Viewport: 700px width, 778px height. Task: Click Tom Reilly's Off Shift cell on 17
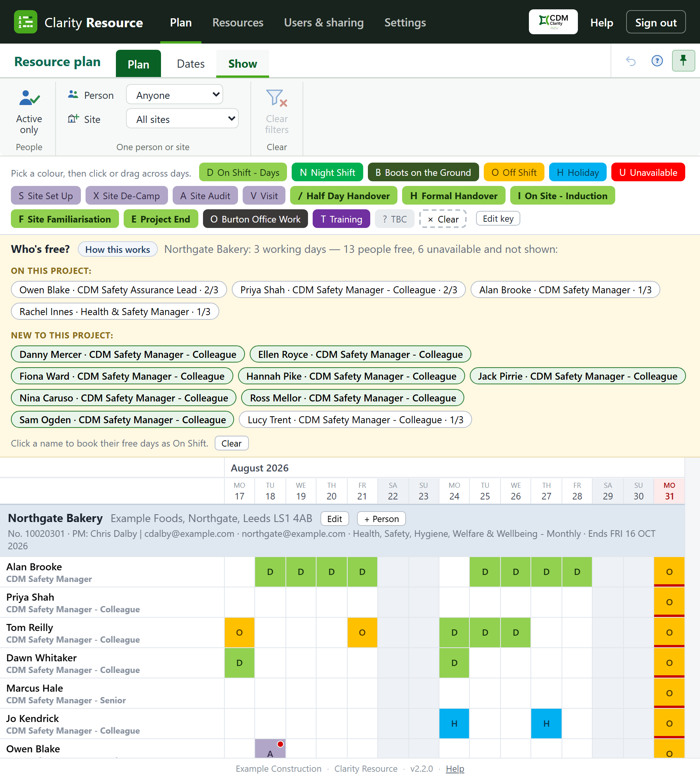click(x=240, y=633)
